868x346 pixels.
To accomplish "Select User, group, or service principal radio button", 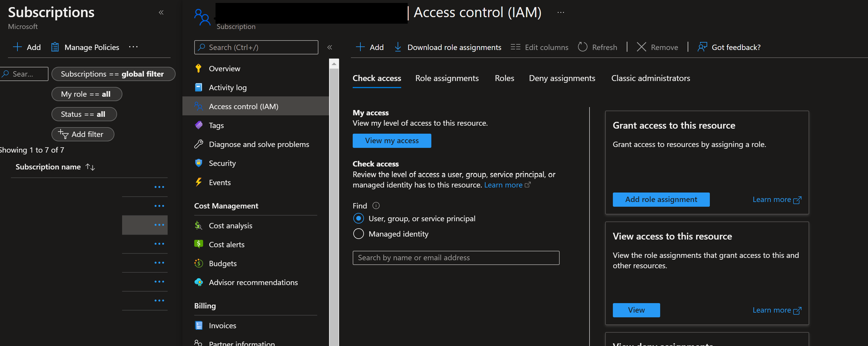I will tap(358, 218).
